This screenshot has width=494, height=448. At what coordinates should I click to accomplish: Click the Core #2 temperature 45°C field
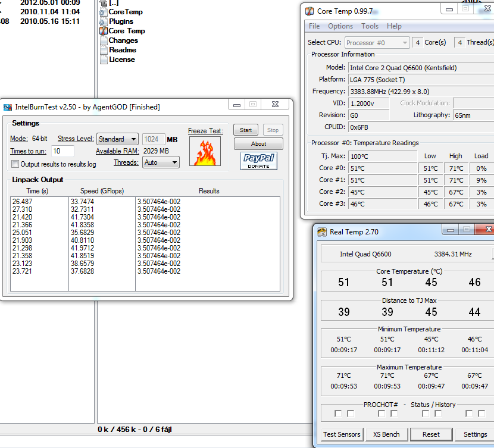[383, 192]
